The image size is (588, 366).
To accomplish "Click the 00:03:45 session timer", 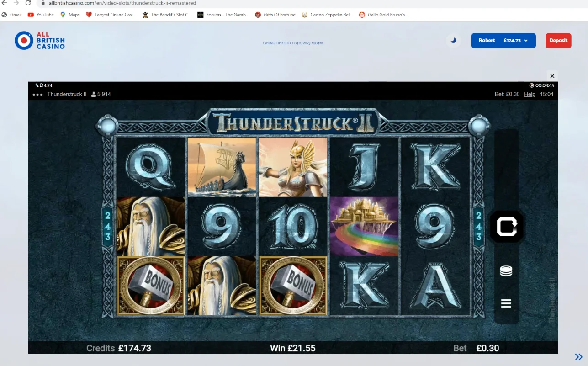I will coord(542,85).
